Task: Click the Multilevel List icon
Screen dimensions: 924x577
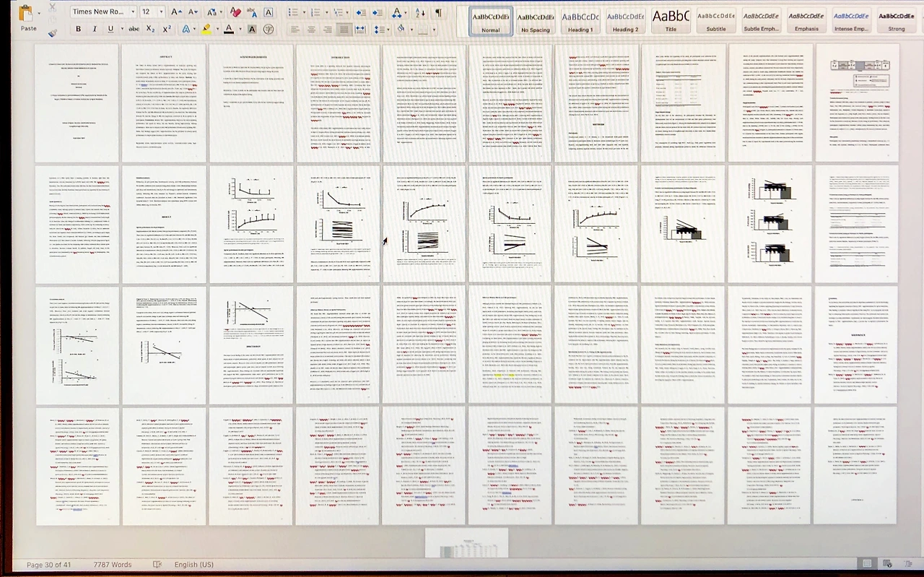Action: [338, 12]
